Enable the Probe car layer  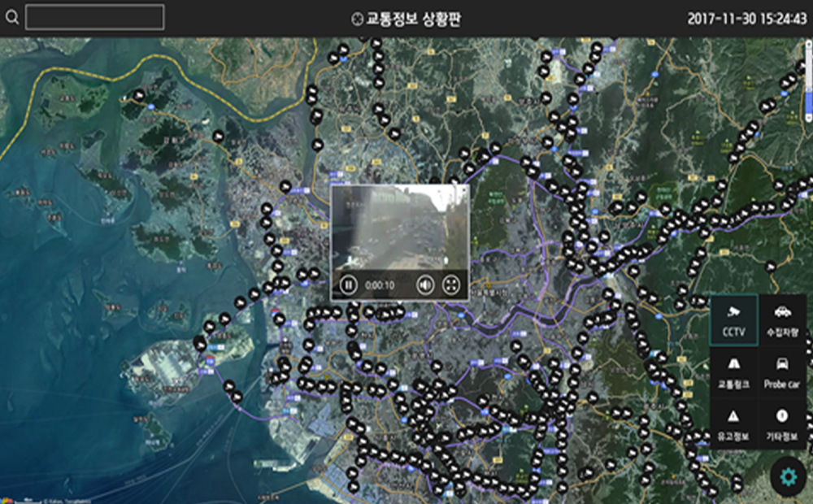point(782,371)
